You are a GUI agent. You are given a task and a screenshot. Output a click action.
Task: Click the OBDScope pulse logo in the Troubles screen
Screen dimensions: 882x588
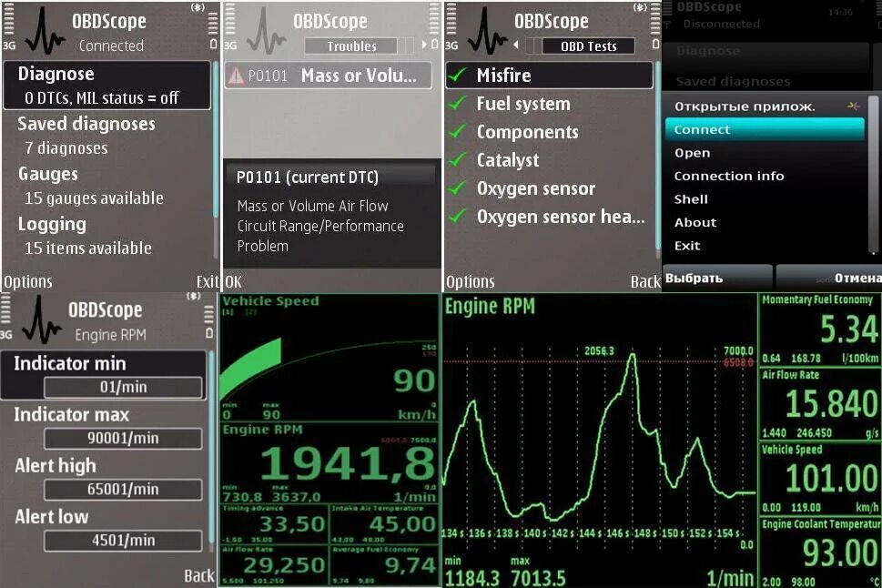point(266,32)
